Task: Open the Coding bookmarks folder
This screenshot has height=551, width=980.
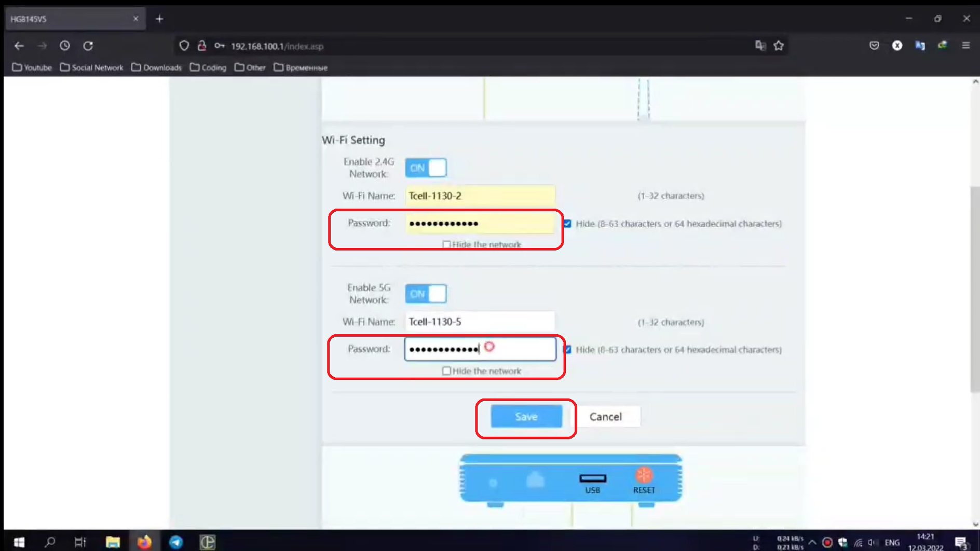Action: tap(208, 67)
